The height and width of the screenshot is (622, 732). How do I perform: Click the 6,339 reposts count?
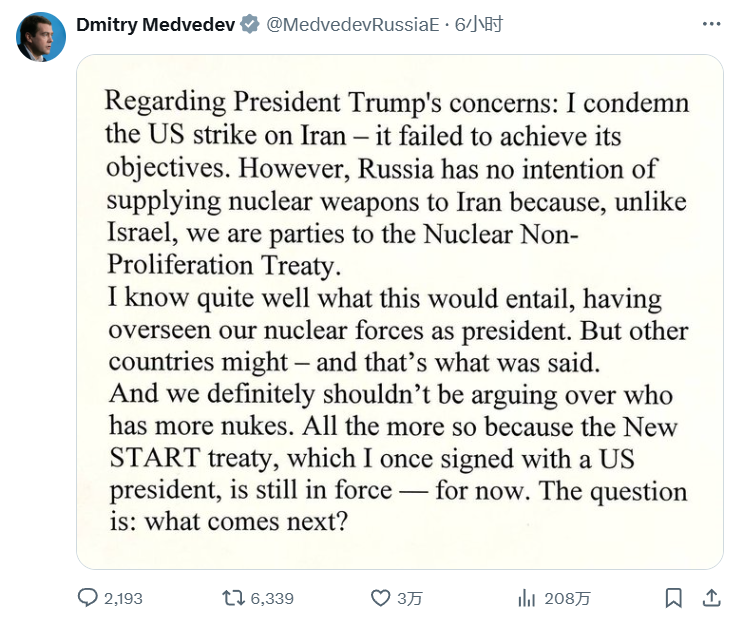coord(272,598)
